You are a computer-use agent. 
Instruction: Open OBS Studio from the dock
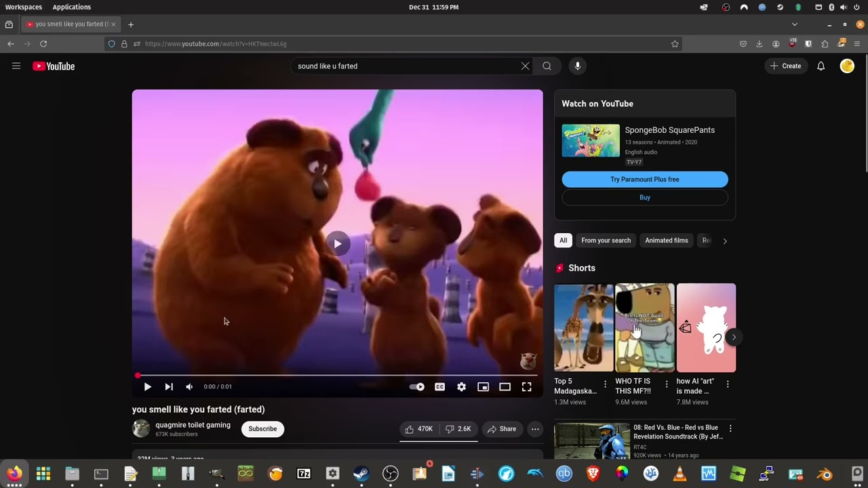pyautogui.click(x=391, y=474)
